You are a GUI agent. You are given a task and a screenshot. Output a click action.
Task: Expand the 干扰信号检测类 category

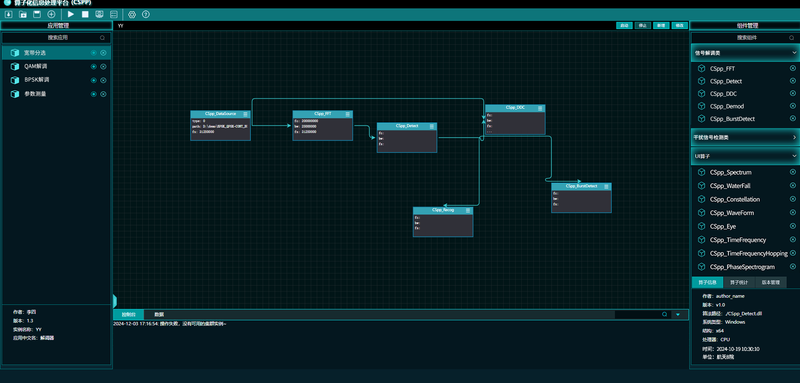coord(794,137)
